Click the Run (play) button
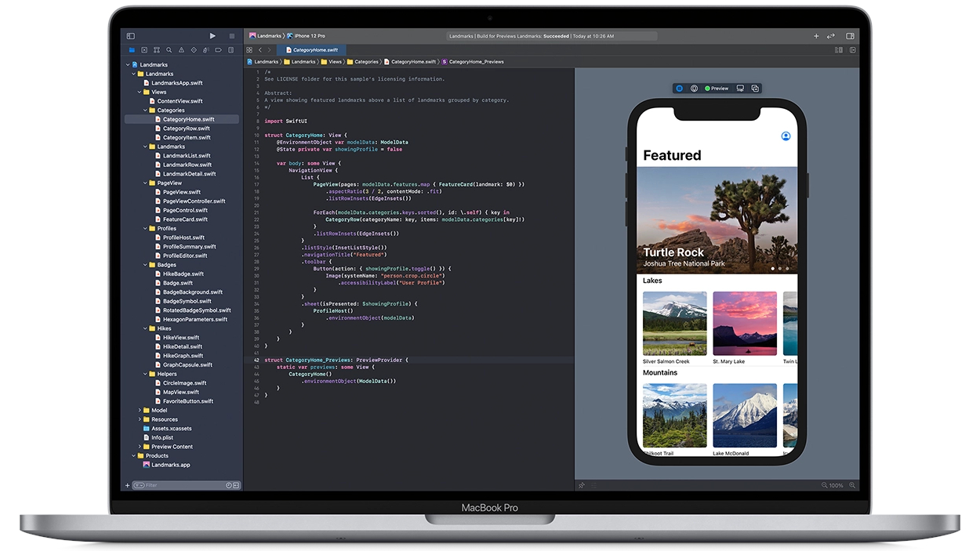 click(212, 36)
